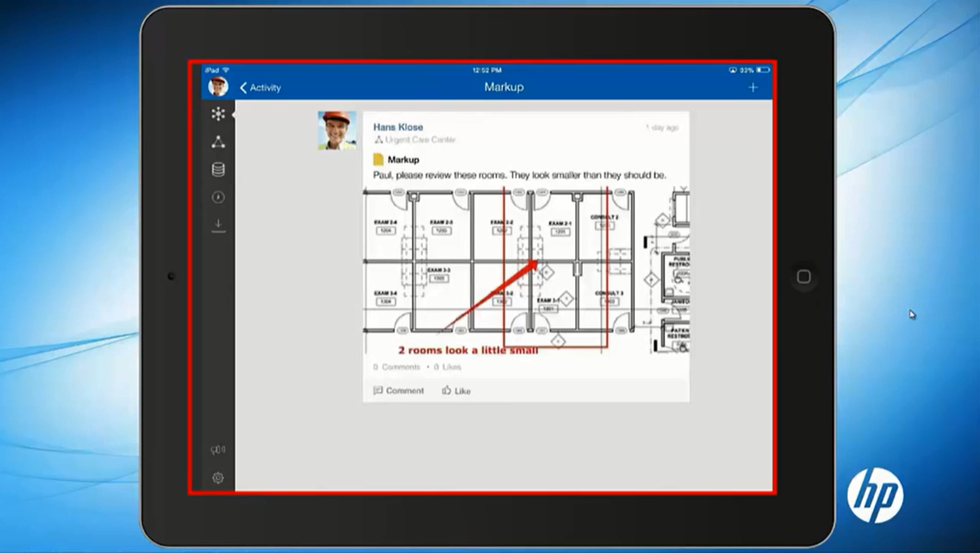The width and height of the screenshot is (980, 553).
Task: Open settings gear in sidebar
Action: coord(218,477)
